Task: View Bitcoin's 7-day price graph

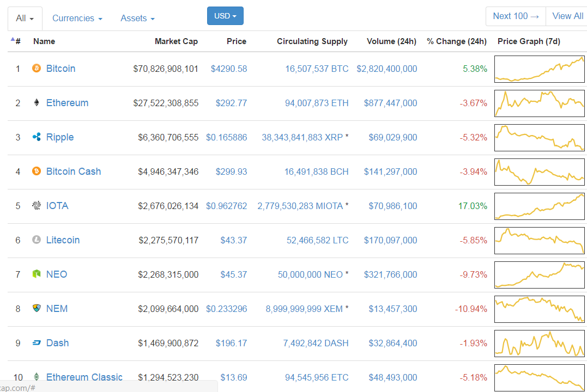Action: tap(539, 69)
